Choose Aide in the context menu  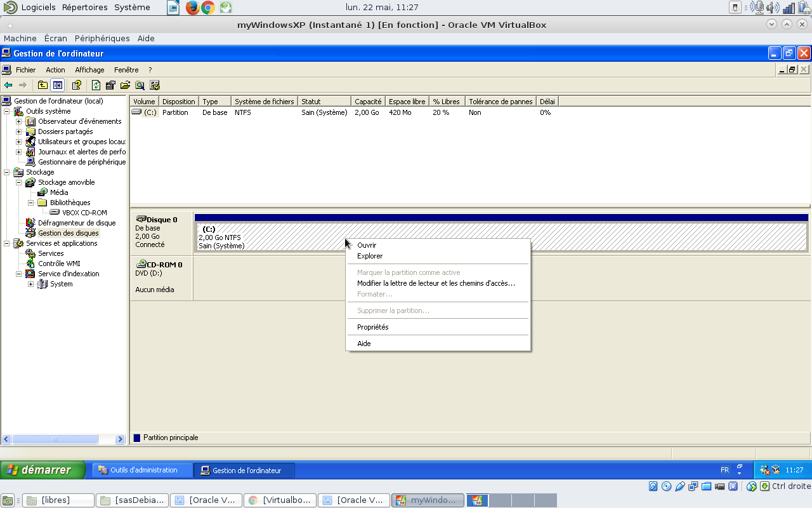pos(438,344)
